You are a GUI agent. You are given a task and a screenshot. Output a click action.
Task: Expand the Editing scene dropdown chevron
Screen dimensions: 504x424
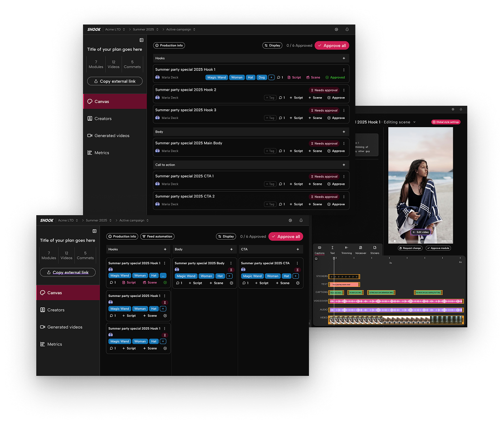coord(414,122)
